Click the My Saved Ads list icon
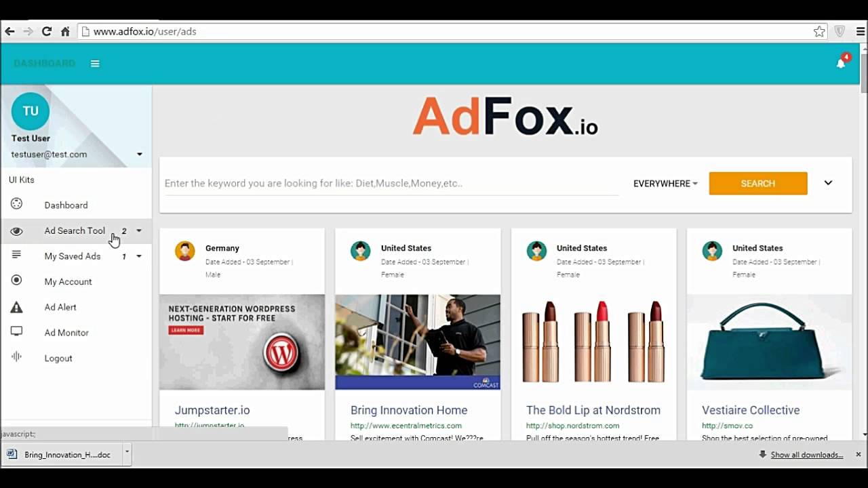Screen dimensions: 868x488 point(17,255)
